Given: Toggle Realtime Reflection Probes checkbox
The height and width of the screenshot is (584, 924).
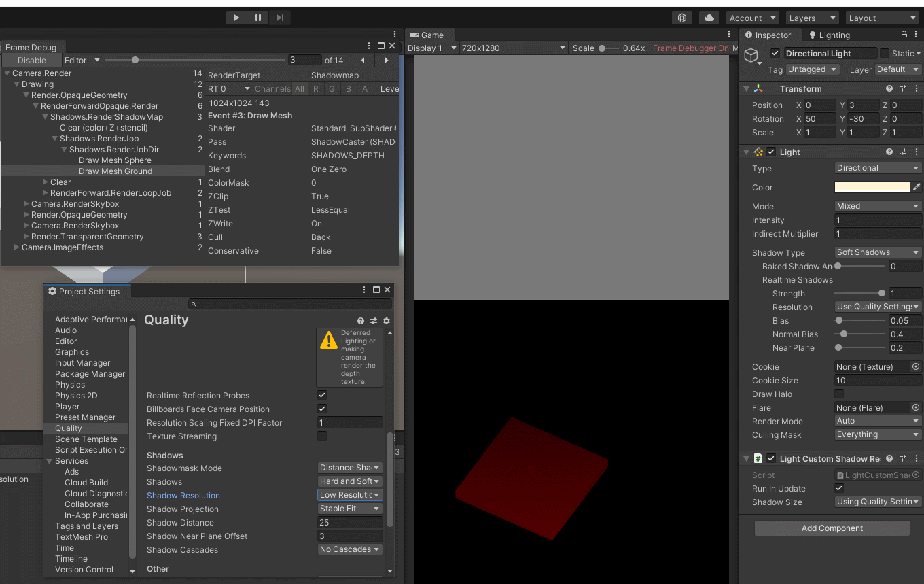Looking at the screenshot, I should 322,395.
